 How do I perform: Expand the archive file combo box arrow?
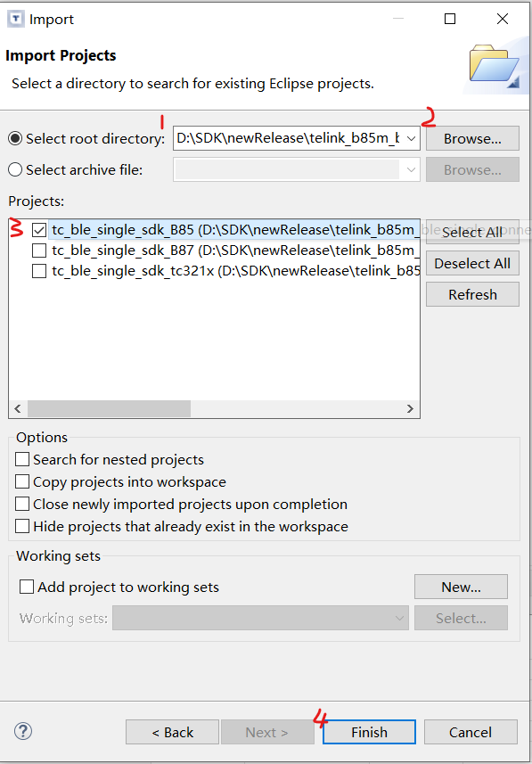point(411,169)
